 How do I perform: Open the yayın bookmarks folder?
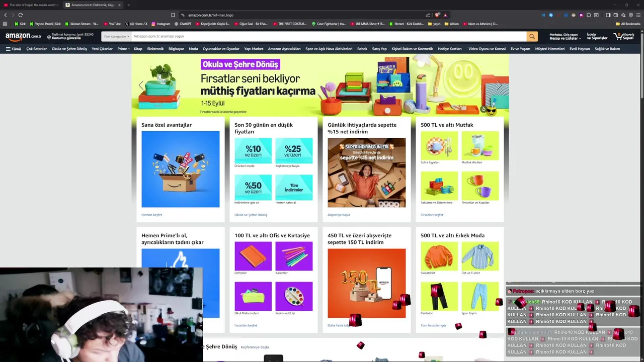(x=434, y=24)
